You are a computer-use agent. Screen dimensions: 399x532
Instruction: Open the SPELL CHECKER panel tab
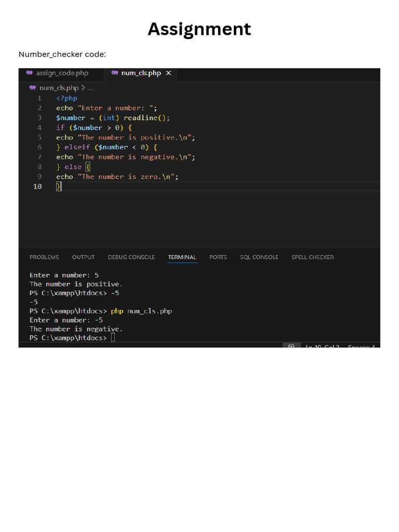312,257
